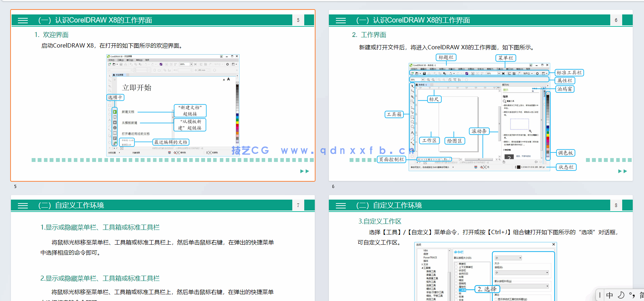Click the 中 Chinese input mode icon

(x=610, y=295)
